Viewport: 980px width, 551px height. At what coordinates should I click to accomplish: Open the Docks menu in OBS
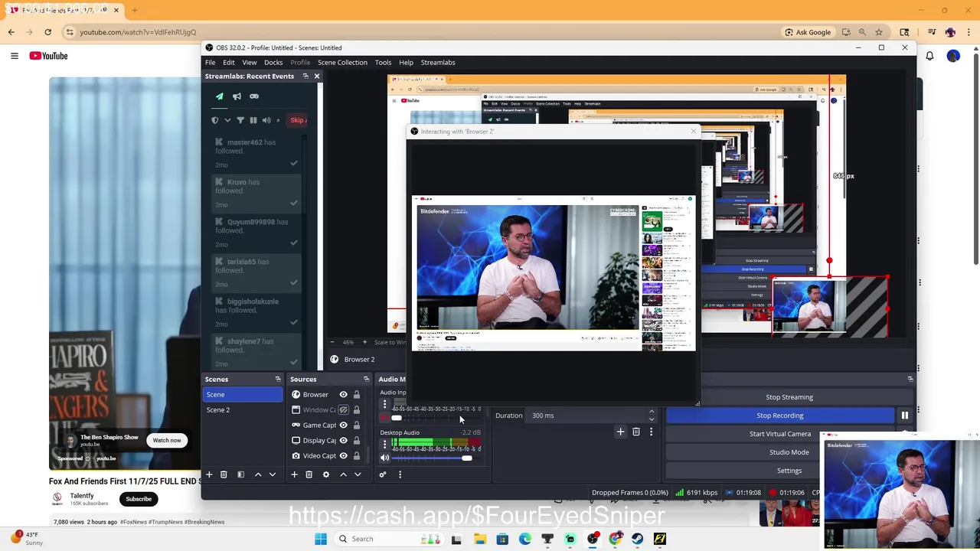[273, 63]
